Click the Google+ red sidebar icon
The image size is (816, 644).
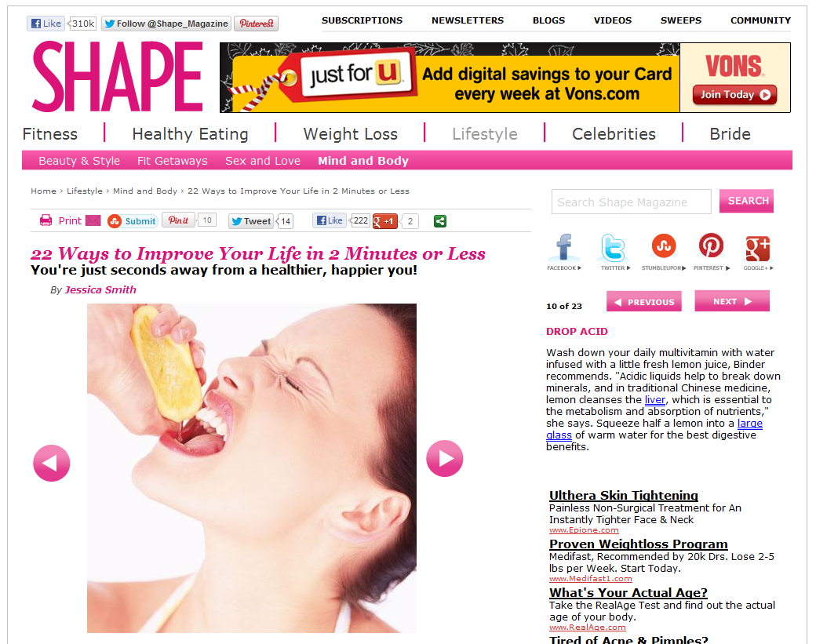pyautogui.click(x=757, y=248)
